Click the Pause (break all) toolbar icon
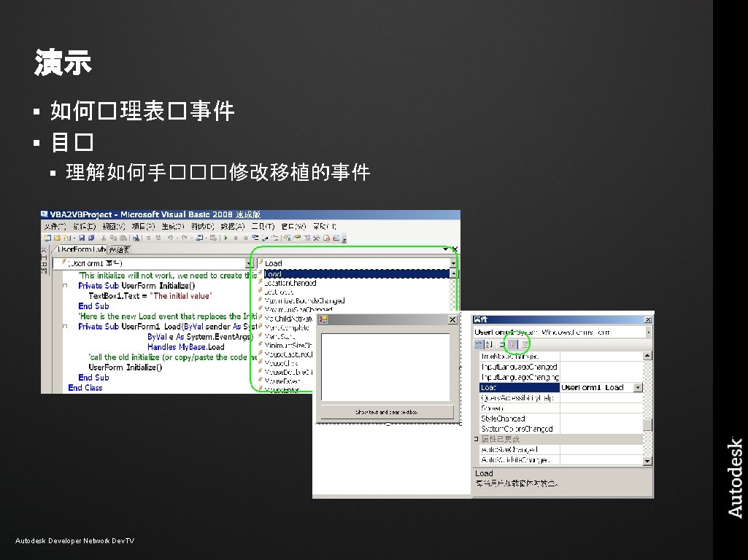This screenshot has height=560, width=748. pos(236,238)
